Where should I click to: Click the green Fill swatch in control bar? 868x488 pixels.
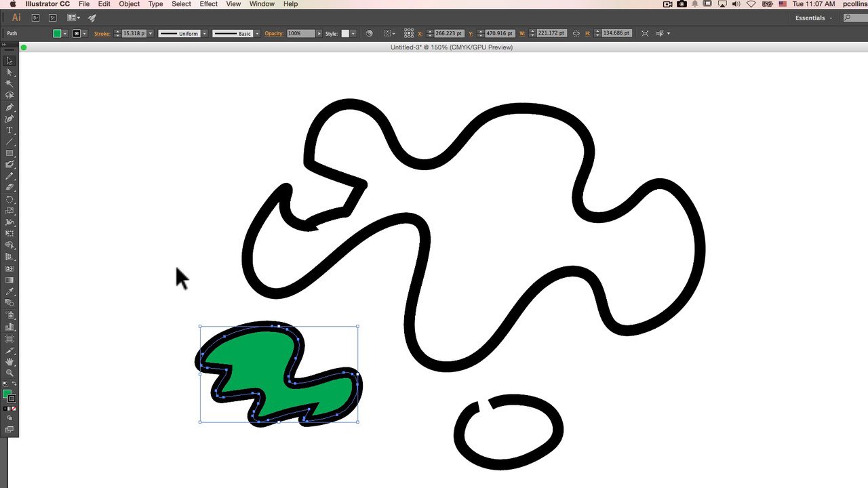click(57, 33)
